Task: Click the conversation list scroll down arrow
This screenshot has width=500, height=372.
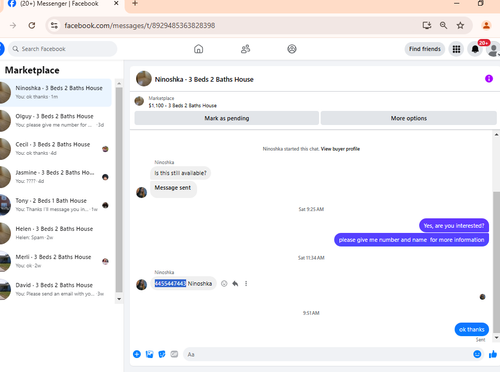Action: 119,299
